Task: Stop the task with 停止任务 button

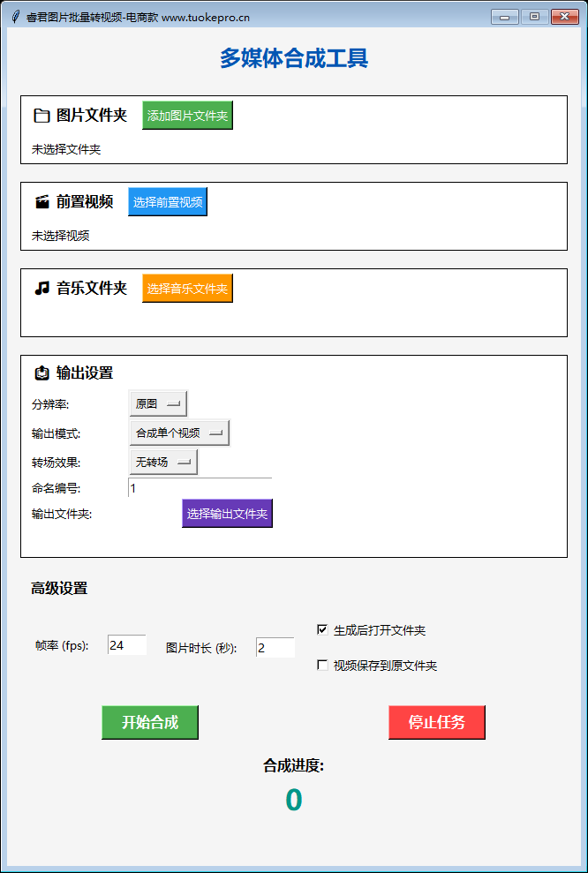Action: [436, 723]
